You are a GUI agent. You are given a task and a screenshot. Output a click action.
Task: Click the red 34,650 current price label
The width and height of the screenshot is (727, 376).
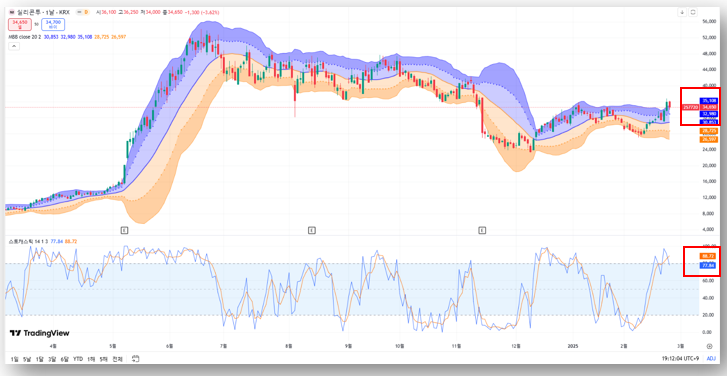pyautogui.click(x=709, y=107)
